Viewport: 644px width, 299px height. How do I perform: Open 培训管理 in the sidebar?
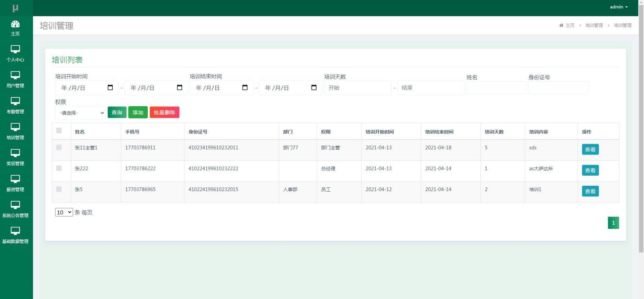[15, 132]
